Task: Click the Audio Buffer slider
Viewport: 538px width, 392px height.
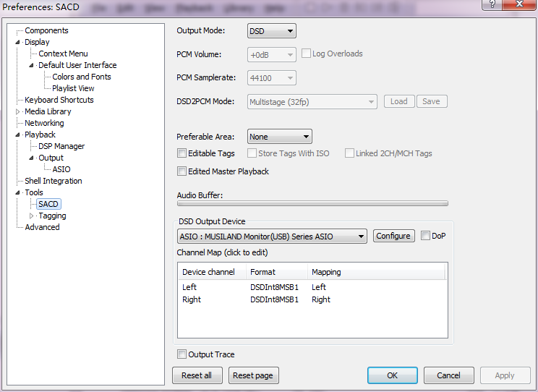Action: tap(312, 203)
